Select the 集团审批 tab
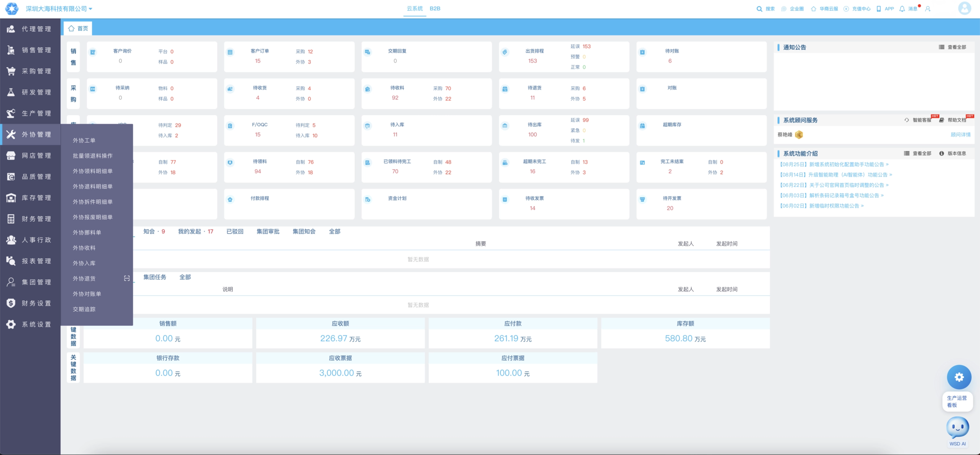 268,232
